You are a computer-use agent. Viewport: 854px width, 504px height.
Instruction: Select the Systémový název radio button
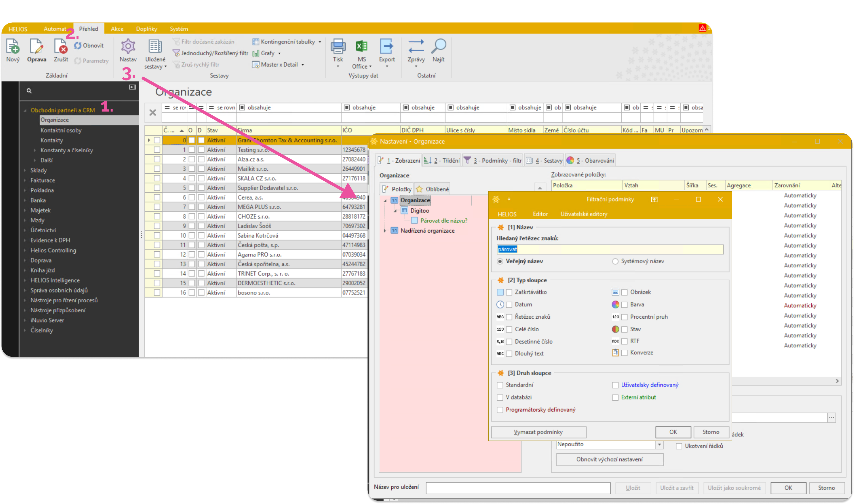[x=615, y=261]
